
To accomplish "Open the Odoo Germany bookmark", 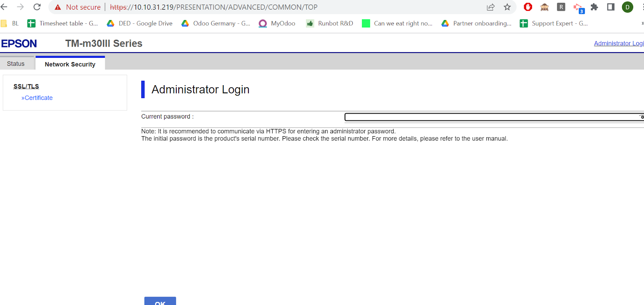I will (216, 23).
